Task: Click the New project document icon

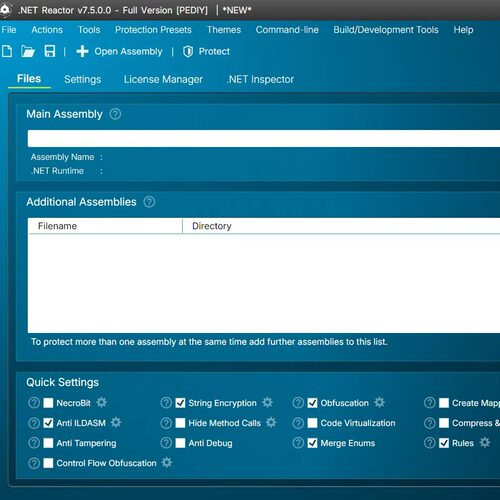Action: tap(7, 52)
